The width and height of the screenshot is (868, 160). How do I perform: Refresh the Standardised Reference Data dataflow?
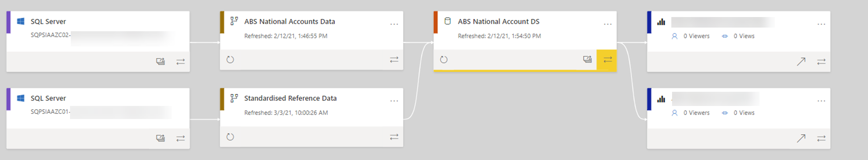230,137
